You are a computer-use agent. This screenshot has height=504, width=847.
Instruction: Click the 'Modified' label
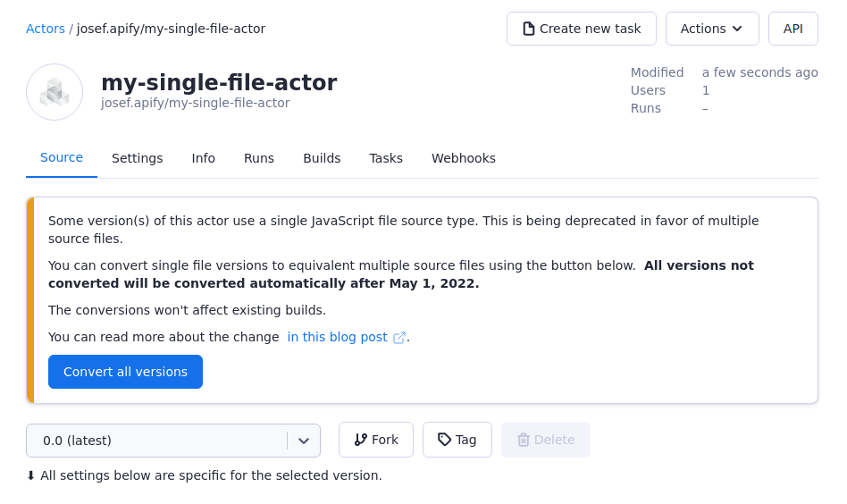(657, 72)
